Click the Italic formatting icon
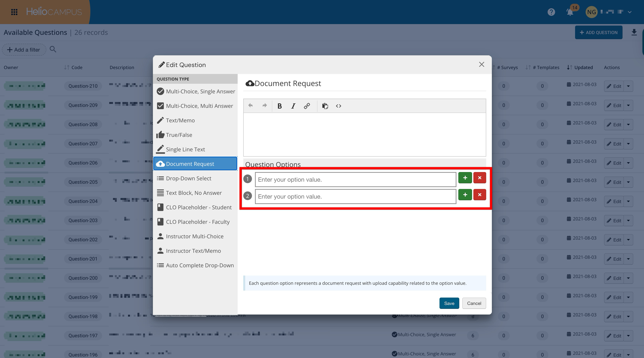Viewport: 644px width, 358px height. (293, 106)
